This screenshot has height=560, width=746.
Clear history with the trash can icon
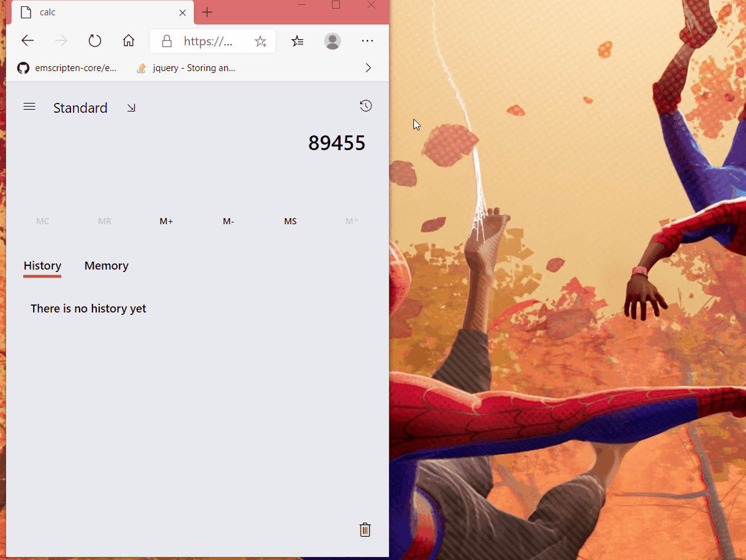tap(365, 529)
